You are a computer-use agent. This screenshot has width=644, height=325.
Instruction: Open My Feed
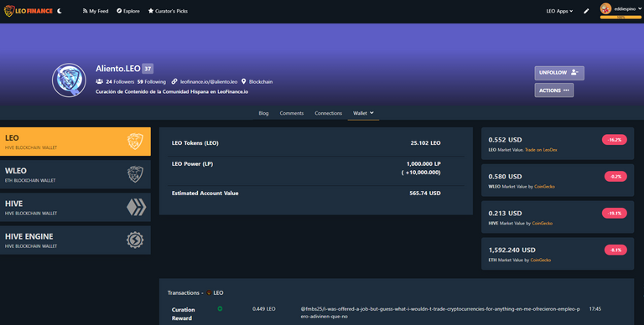click(96, 11)
